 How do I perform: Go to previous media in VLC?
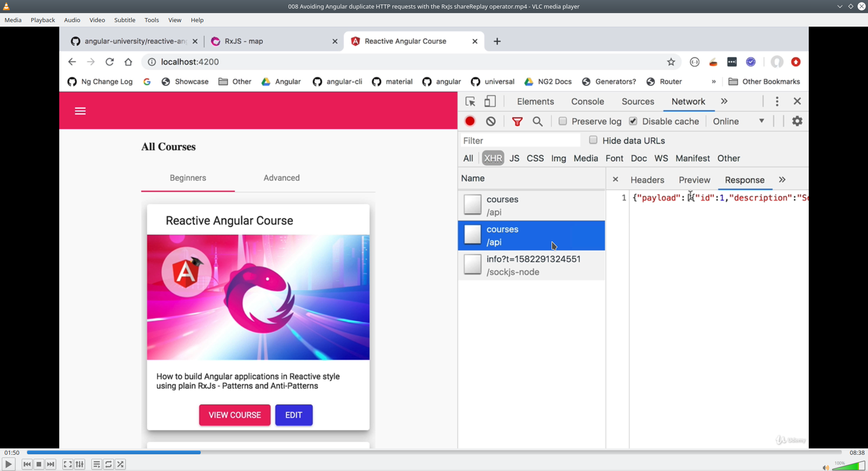(27, 464)
